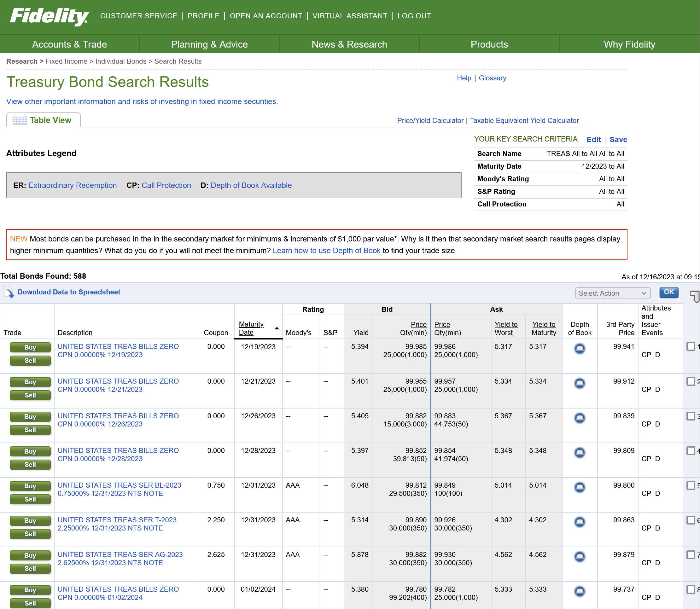Click the download spreadsheet arrow icon
The width and height of the screenshot is (700, 609).
(9, 292)
